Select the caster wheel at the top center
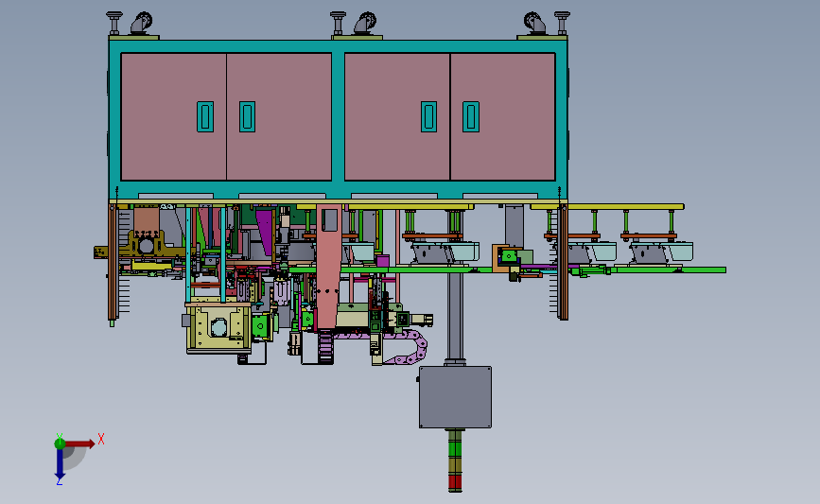 point(365,24)
